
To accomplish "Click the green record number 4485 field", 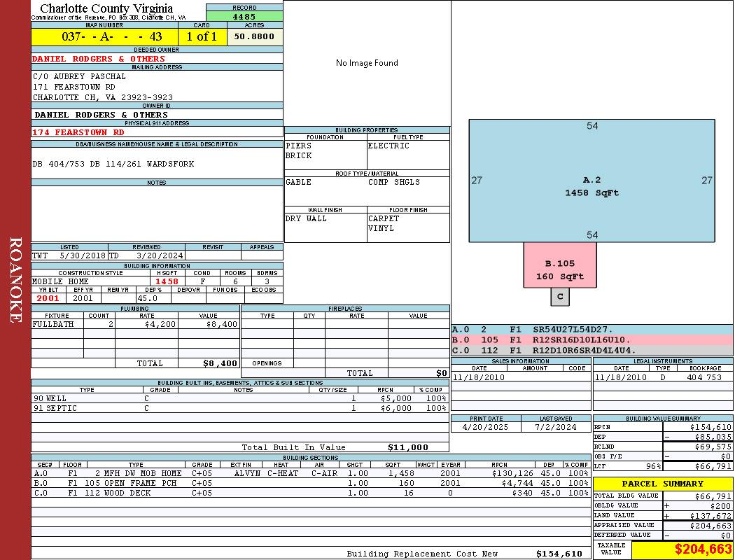I will click(x=244, y=17).
